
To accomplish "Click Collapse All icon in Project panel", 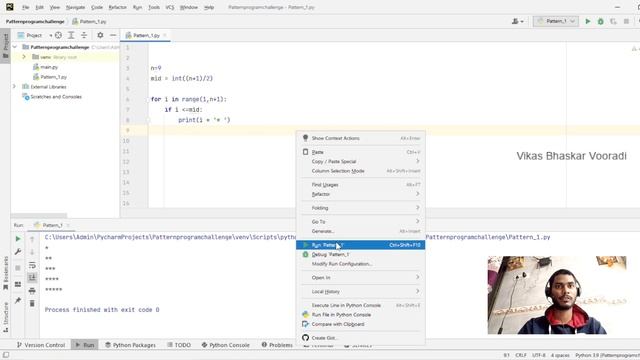I will click(x=84, y=36).
